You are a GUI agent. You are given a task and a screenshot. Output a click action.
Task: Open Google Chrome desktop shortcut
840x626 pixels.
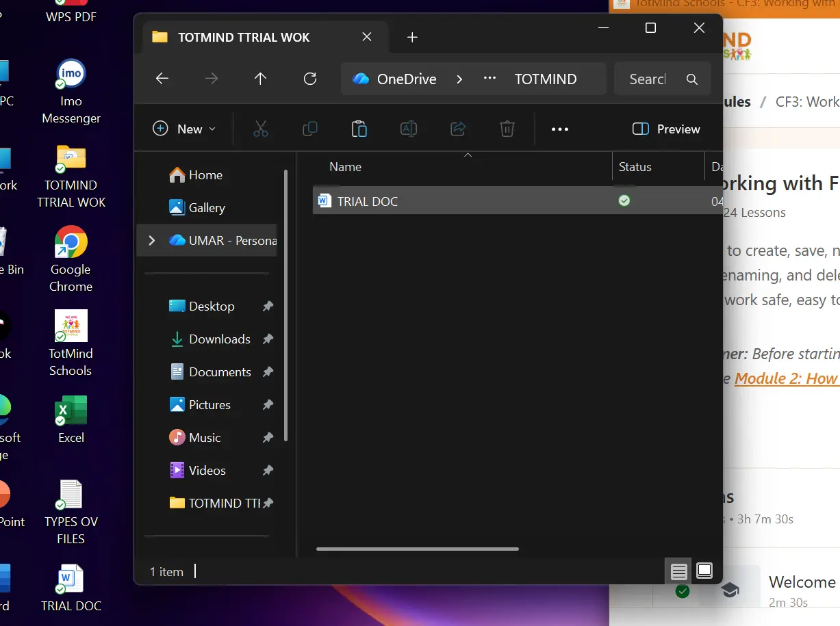tap(71, 260)
